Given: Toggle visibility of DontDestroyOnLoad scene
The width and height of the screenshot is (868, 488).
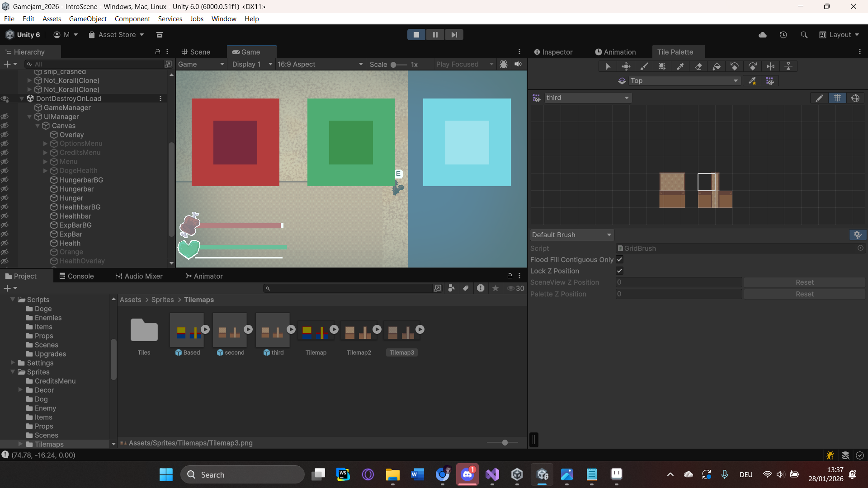Looking at the screenshot, I should (5, 99).
